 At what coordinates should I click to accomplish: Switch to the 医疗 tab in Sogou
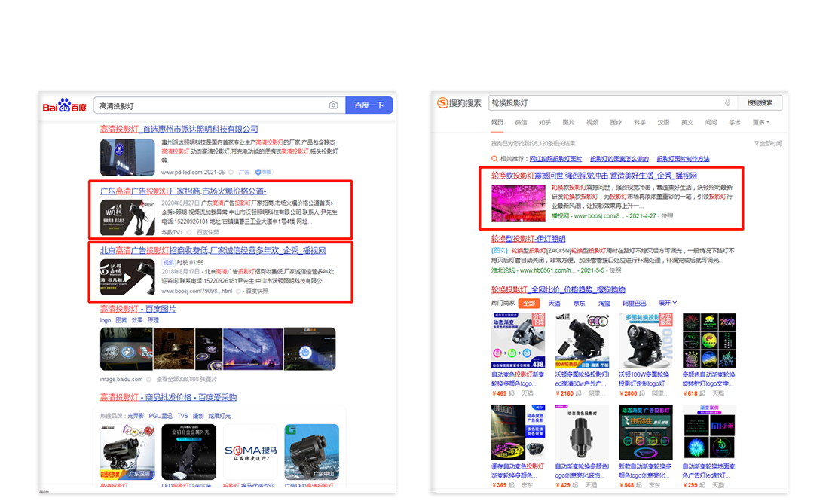click(x=616, y=123)
